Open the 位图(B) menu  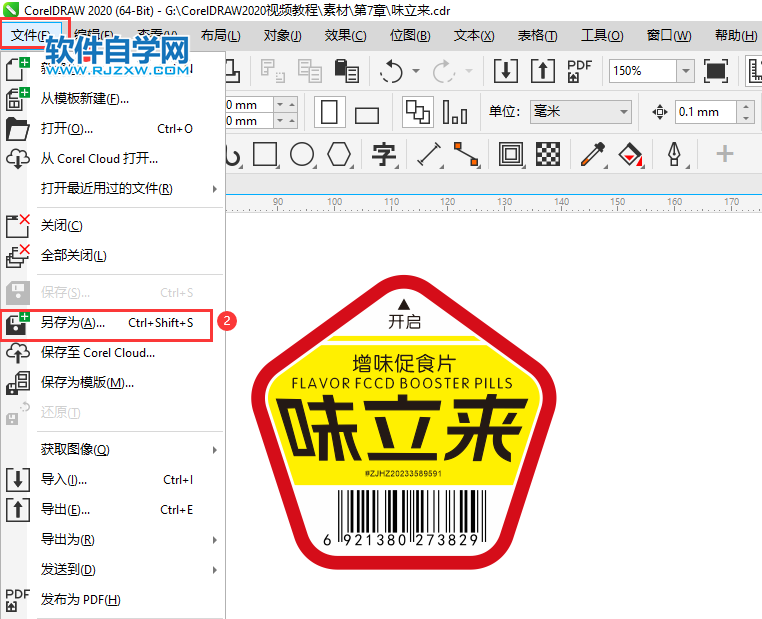(x=410, y=35)
